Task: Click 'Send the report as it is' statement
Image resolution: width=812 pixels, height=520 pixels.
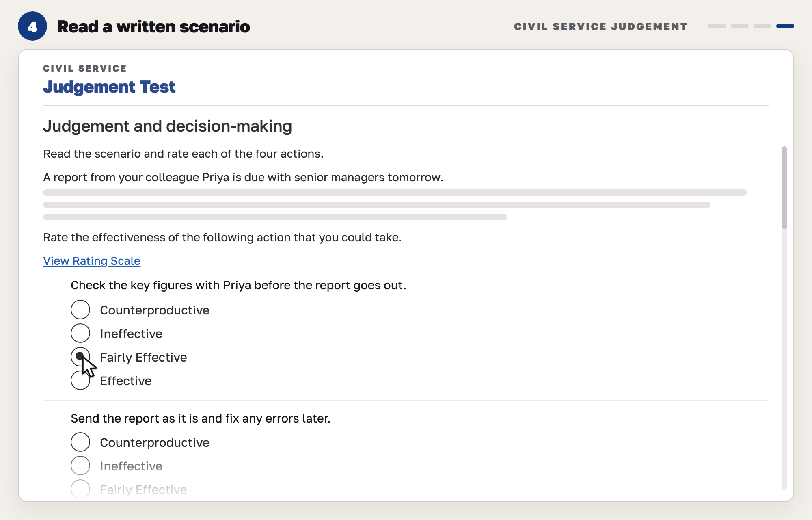Action: click(x=201, y=418)
